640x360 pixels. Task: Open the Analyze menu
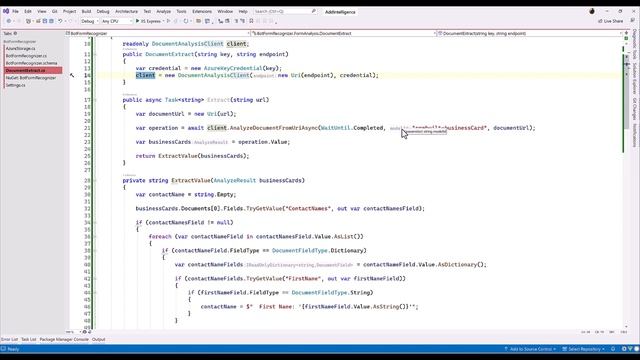[164, 11]
